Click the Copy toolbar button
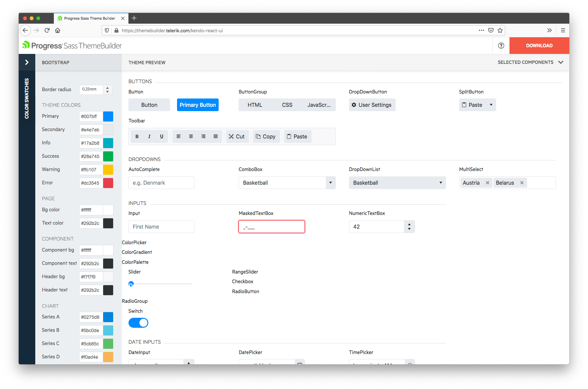 pos(266,136)
